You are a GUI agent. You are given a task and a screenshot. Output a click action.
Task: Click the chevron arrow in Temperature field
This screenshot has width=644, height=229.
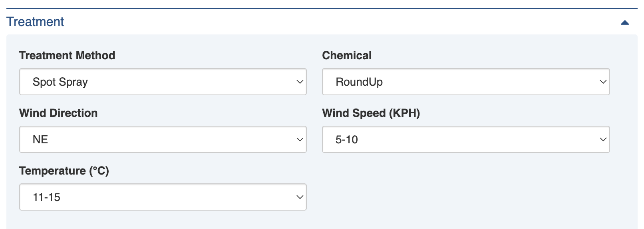coord(300,197)
